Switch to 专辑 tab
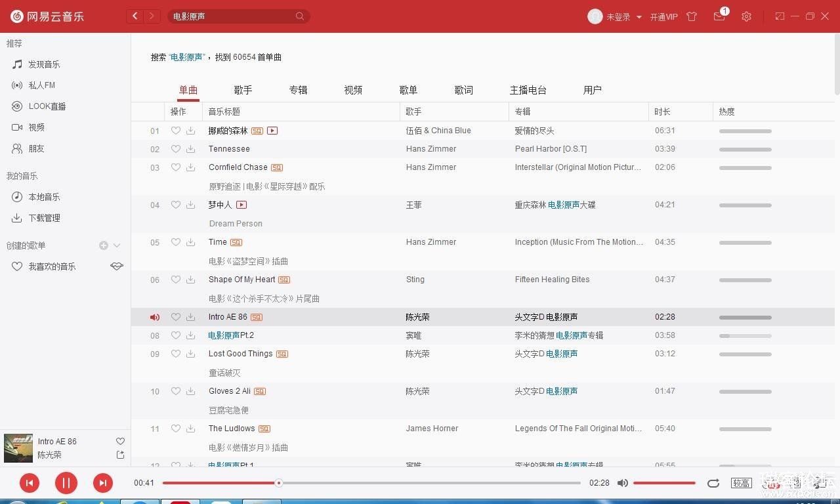Viewport: 840px width, 504px height. pos(298,90)
